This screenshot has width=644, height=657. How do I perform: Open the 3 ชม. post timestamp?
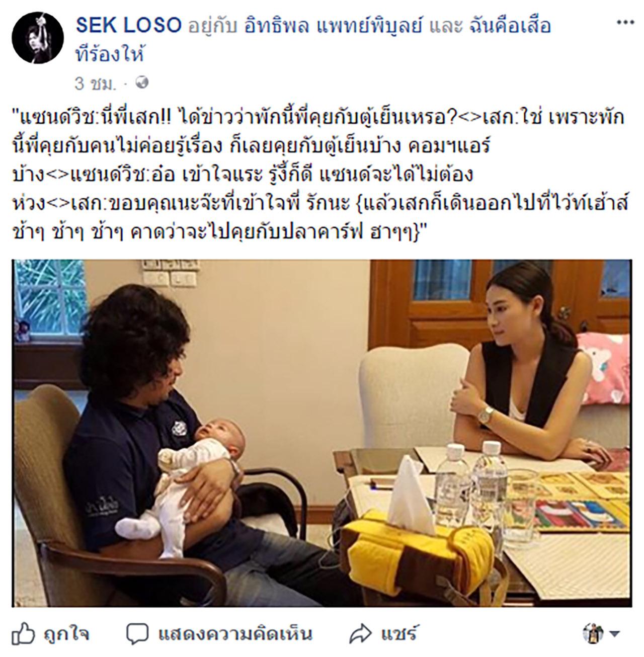(94, 83)
